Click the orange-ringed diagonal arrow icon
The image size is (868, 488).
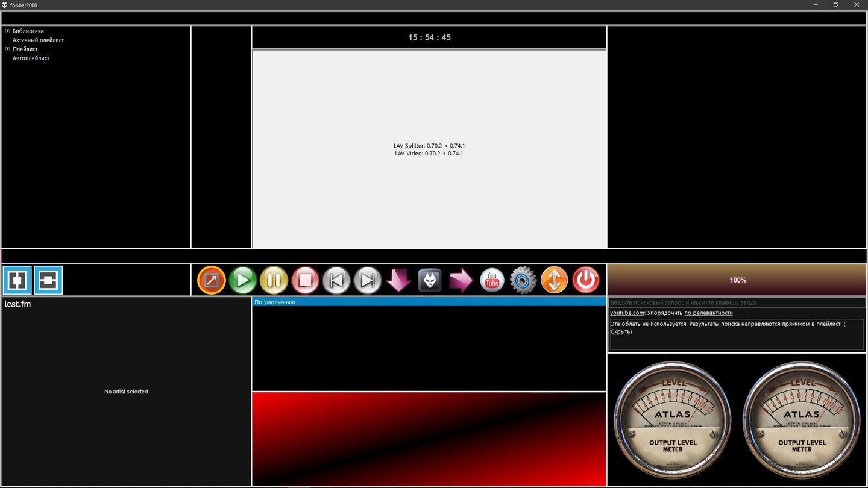pyautogui.click(x=212, y=280)
